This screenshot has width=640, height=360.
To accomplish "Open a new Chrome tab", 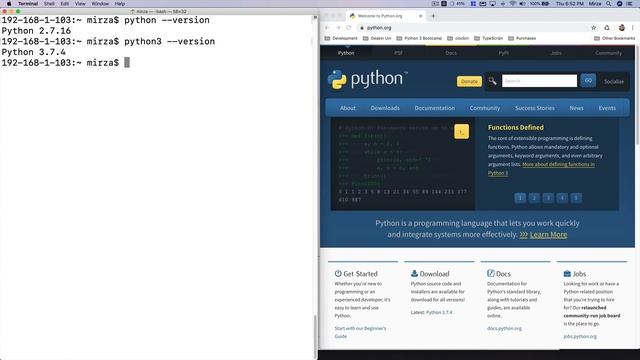I will tap(433, 16).
